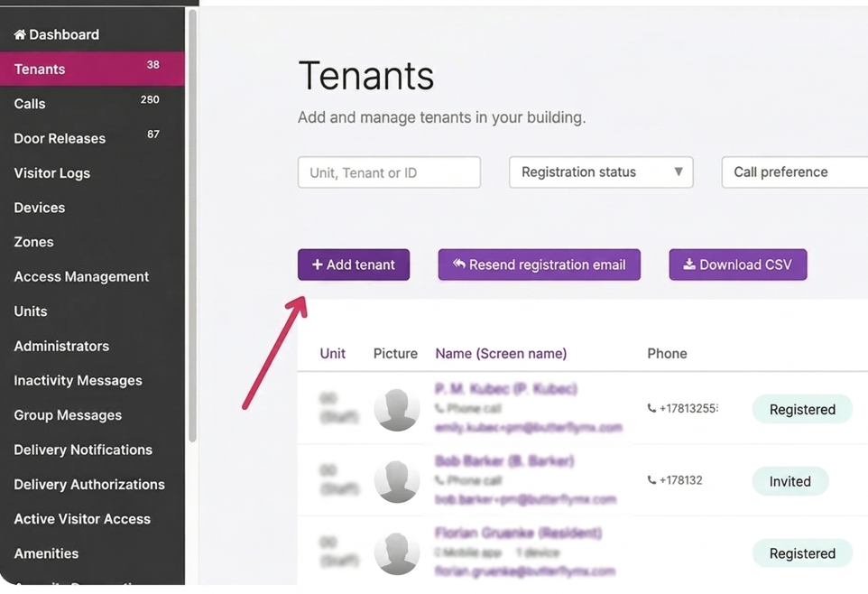Click the Unit, Tenant or ID search field

(x=389, y=172)
